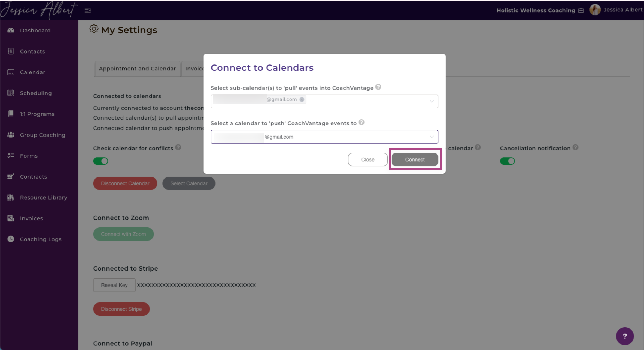The height and width of the screenshot is (350, 644).
Task: Click the Close button in dialog
Action: tap(368, 159)
